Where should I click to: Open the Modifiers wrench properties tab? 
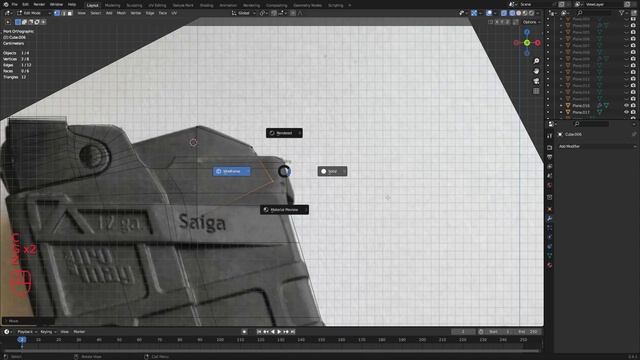549,218
